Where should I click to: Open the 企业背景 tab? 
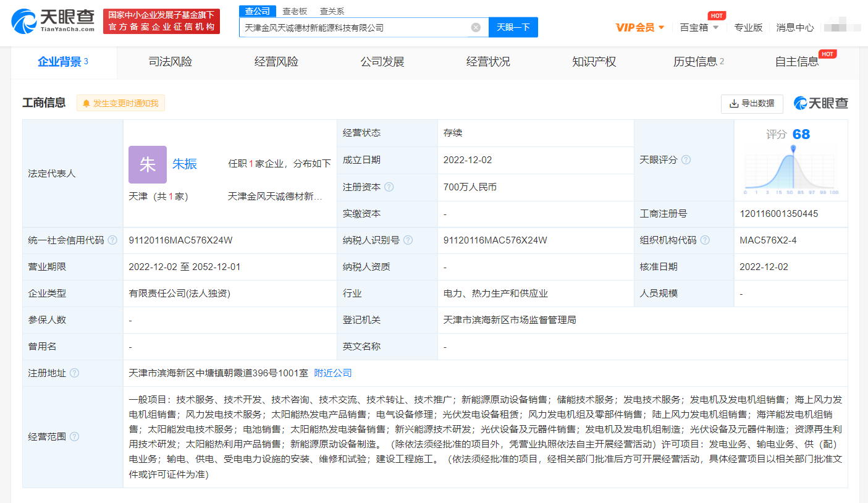coord(64,62)
